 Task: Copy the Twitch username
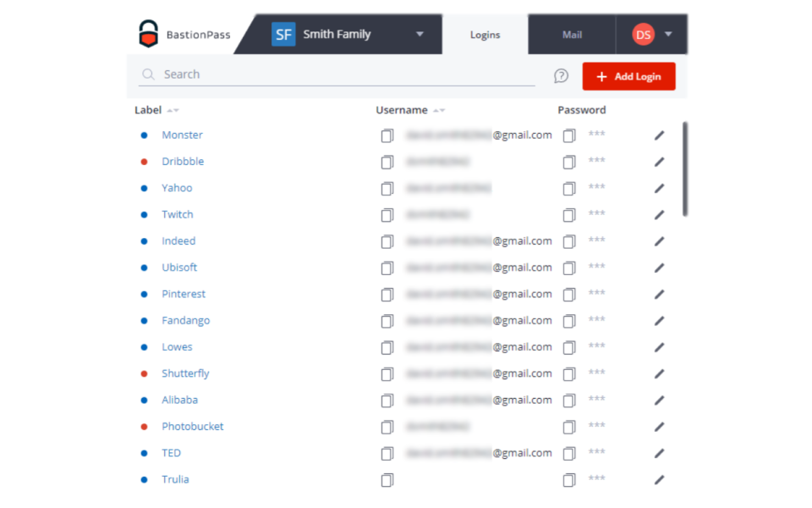(387, 215)
